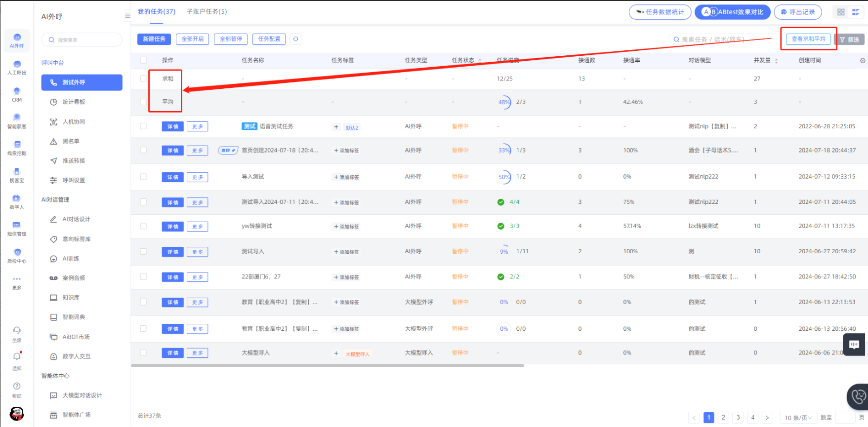The image size is (868, 427).
Task: Sort by 任务状态 column arrows
Action: tap(480, 61)
